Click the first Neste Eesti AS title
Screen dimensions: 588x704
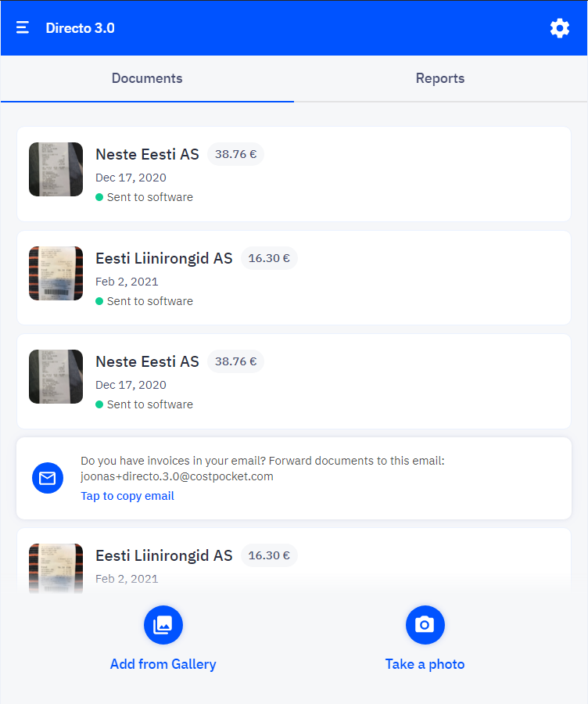(x=147, y=154)
